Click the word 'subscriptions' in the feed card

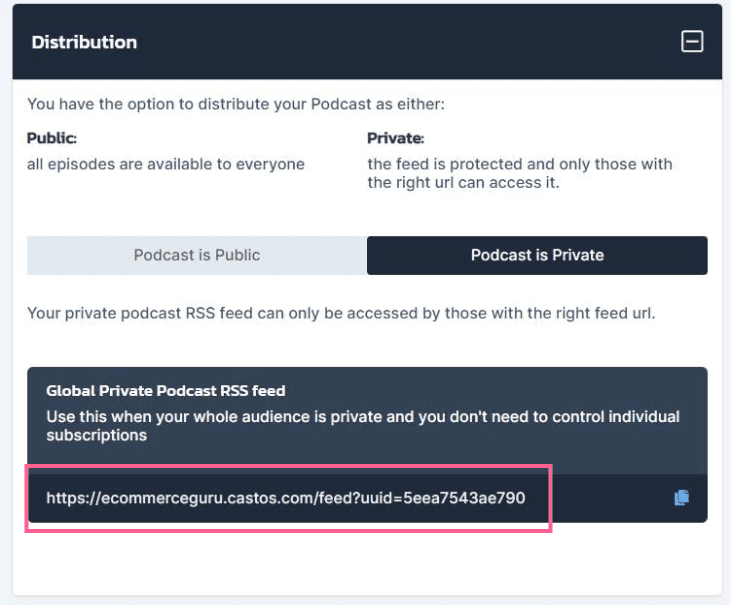tap(97, 435)
